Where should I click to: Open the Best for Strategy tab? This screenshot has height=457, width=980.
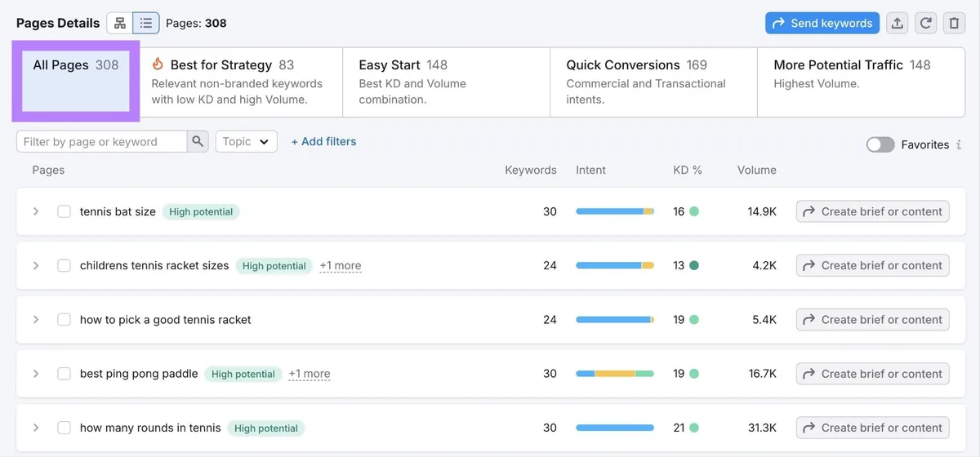tap(241, 82)
